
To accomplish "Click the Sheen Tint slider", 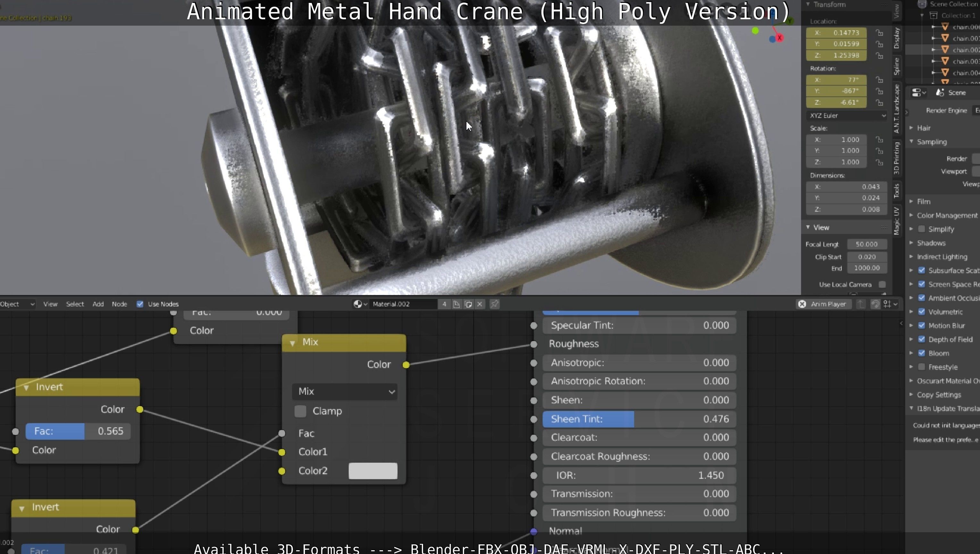I will (x=639, y=419).
